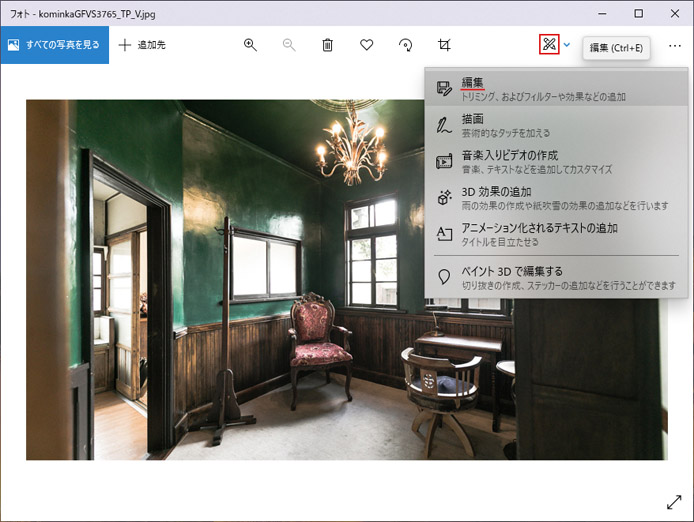Maximize the Photos window
The height and width of the screenshot is (522, 694).
pyautogui.click(x=638, y=14)
